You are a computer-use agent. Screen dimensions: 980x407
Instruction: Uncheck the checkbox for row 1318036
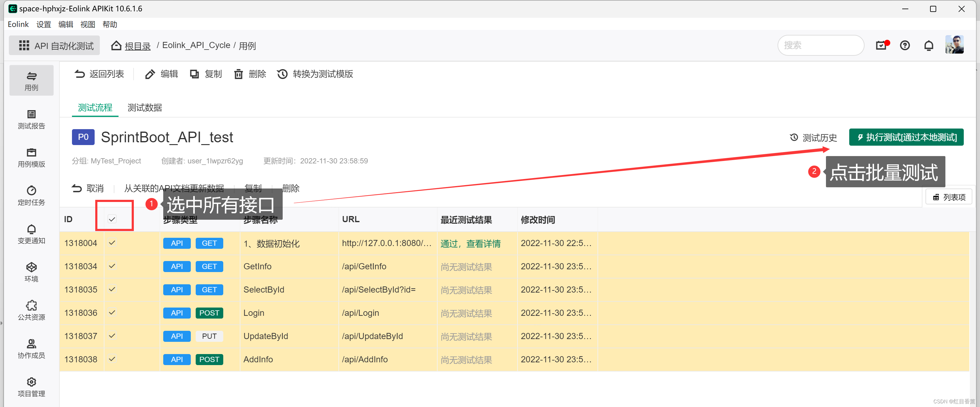[x=112, y=312]
